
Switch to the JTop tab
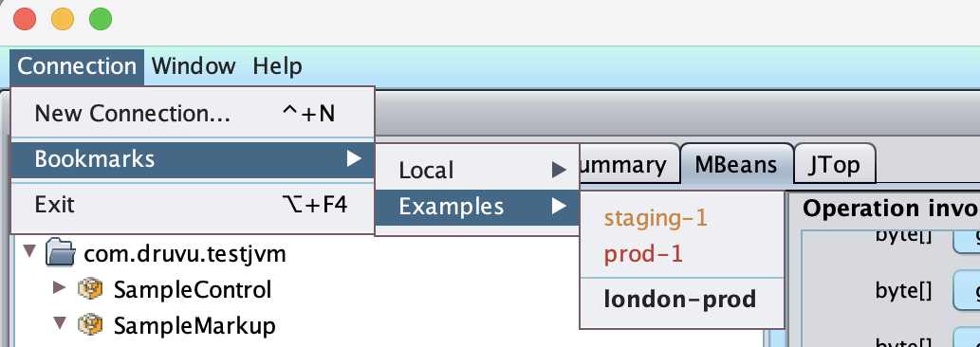834,165
